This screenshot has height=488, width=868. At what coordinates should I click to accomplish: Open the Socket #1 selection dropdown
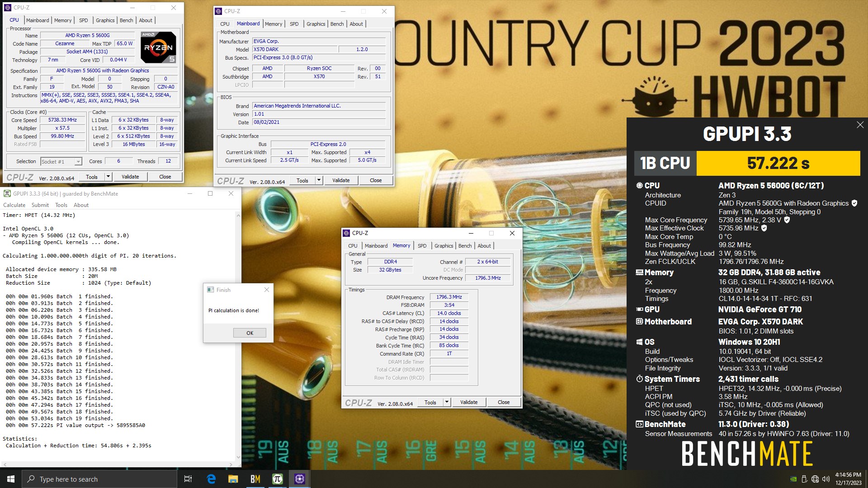coord(78,161)
